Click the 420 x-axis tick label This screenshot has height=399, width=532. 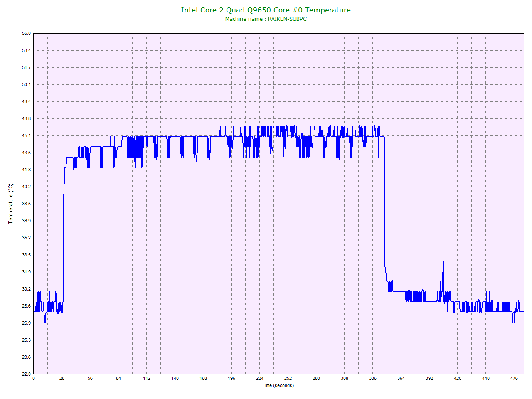pos(458,378)
